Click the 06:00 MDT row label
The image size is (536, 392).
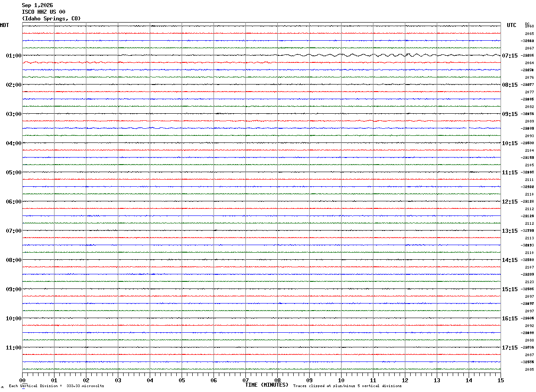[x=14, y=202]
